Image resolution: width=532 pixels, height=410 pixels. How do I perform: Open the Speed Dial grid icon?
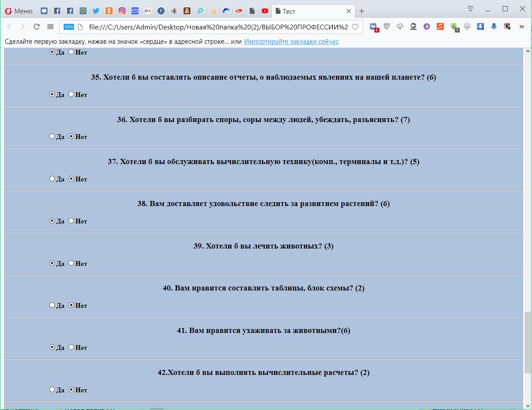point(50,27)
